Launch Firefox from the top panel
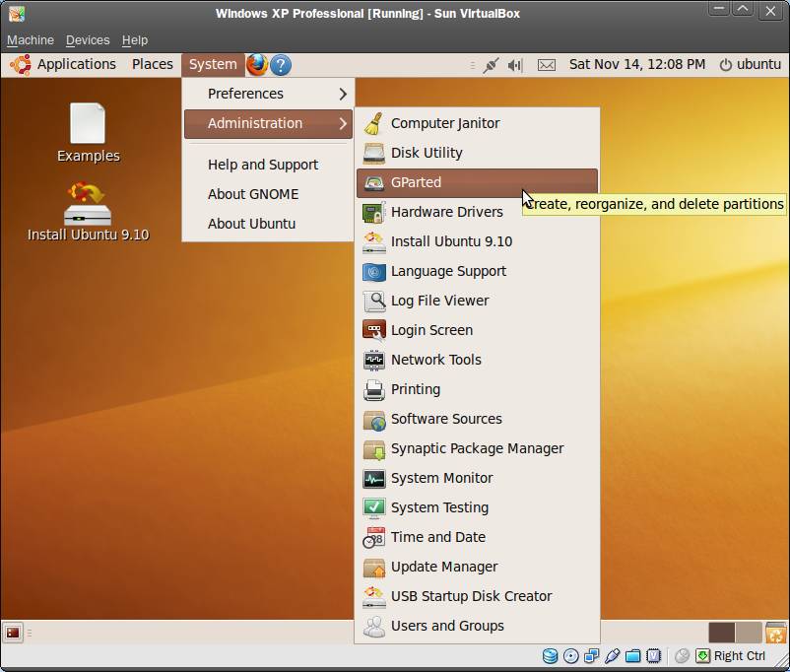The image size is (790, 672). pyautogui.click(x=257, y=64)
